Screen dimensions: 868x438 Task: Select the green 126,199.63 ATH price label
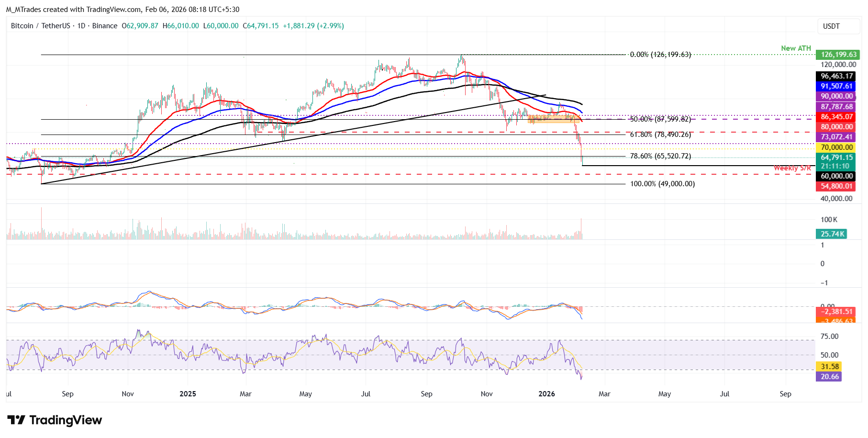(x=837, y=55)
